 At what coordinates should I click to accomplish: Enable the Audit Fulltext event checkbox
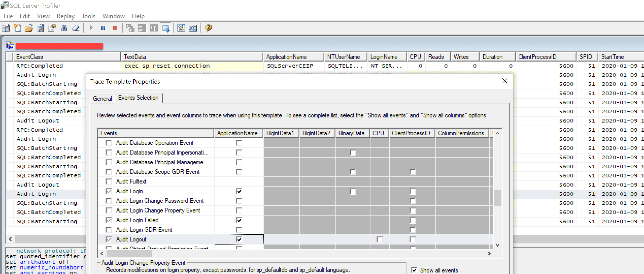point(109,181)
